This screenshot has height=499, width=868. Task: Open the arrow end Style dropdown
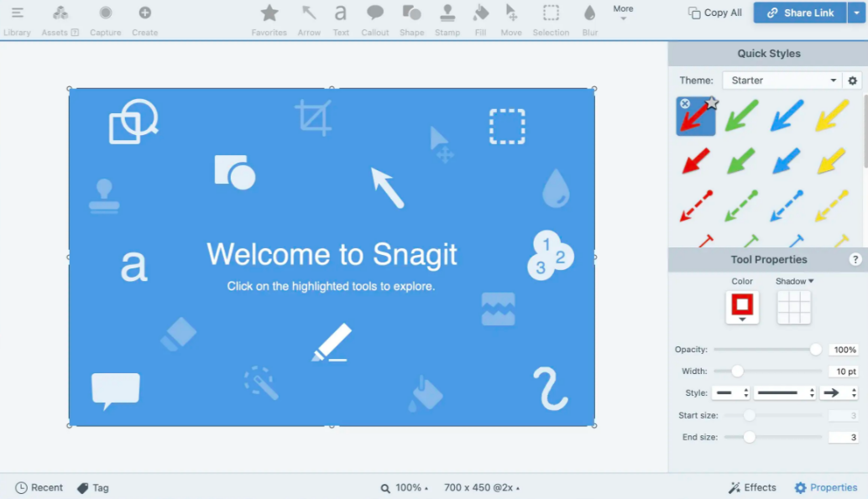[x=839, y=392]
